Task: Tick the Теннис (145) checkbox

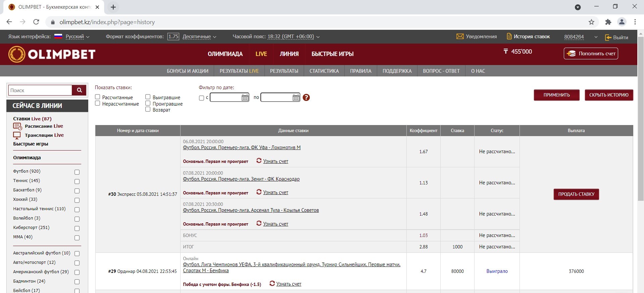Action: pyautogui.click(x=77, y=181)
